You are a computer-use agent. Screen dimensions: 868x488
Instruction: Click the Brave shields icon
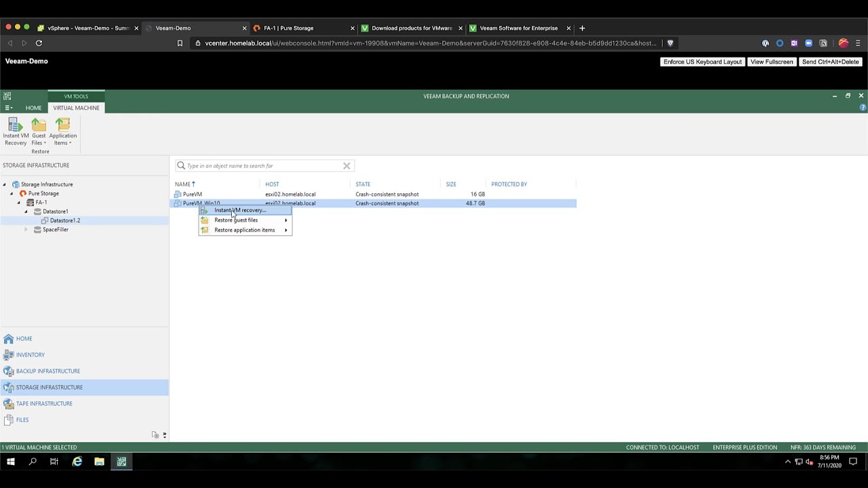pos(670,43)
